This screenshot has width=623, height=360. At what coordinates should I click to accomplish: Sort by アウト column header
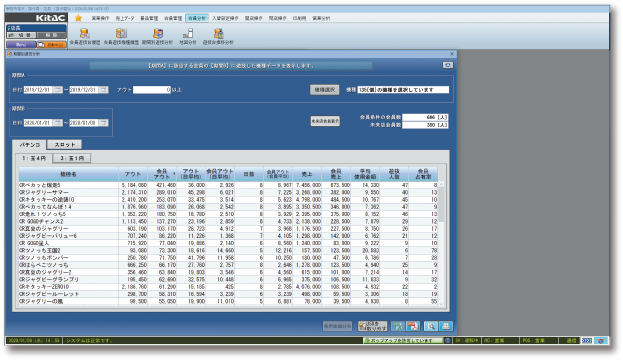coord(133,174)
